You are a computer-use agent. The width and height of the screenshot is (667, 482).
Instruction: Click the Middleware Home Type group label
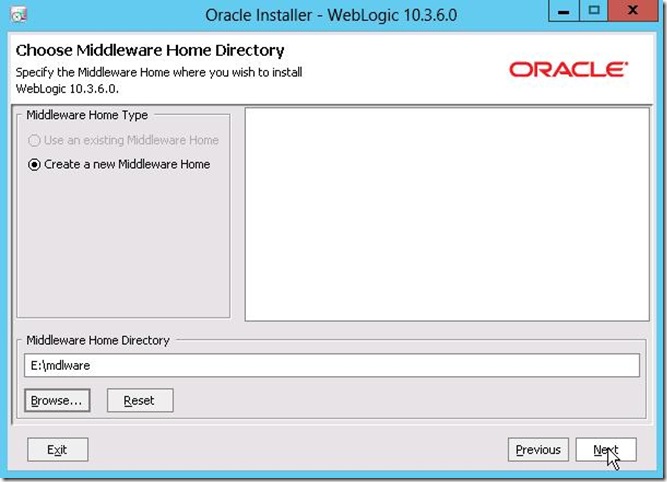tap(87, 115)
